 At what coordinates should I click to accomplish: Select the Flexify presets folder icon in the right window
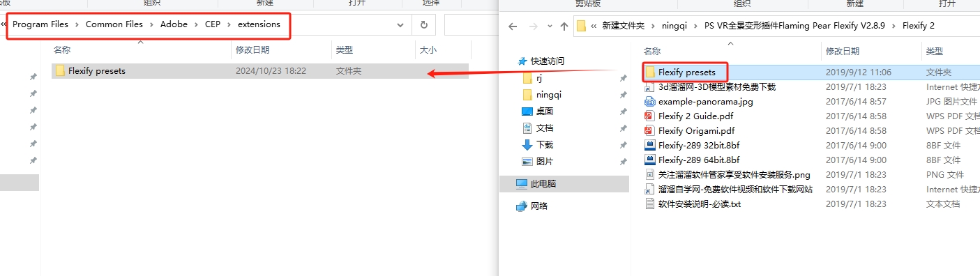point(650,72)
